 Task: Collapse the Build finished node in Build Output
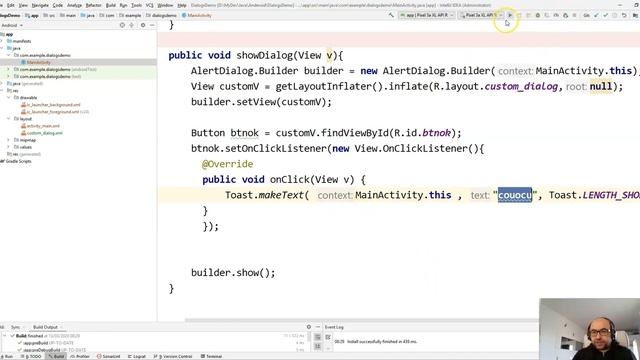5,336
